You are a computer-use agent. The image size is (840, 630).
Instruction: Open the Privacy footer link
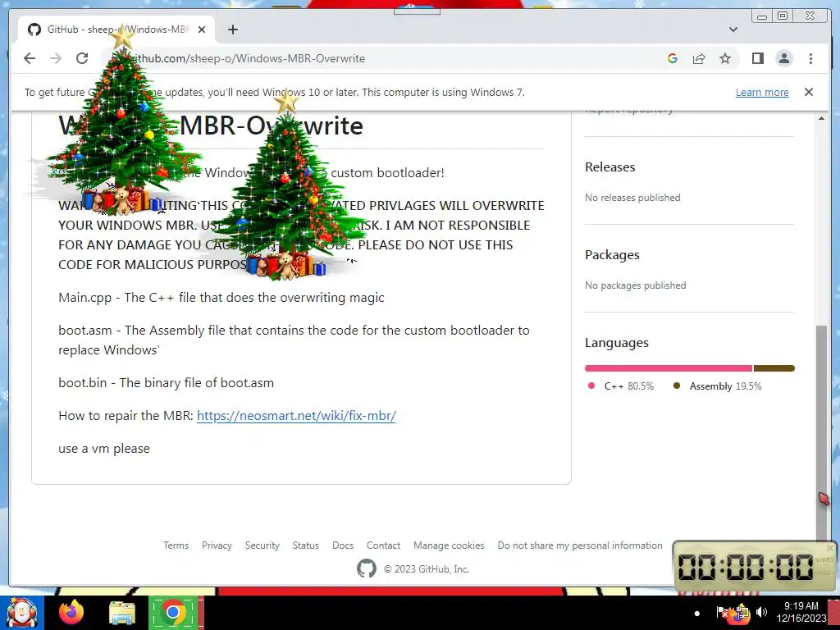pyautogui.click(x=217, y=546)
